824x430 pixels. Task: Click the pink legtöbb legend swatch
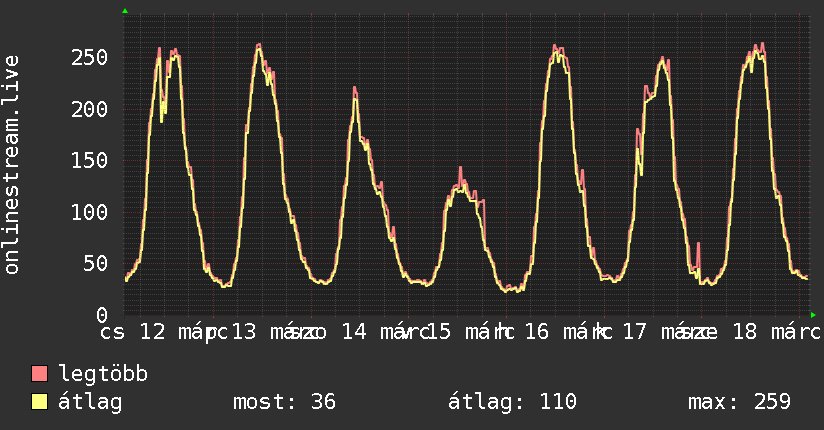coord(39,373)
